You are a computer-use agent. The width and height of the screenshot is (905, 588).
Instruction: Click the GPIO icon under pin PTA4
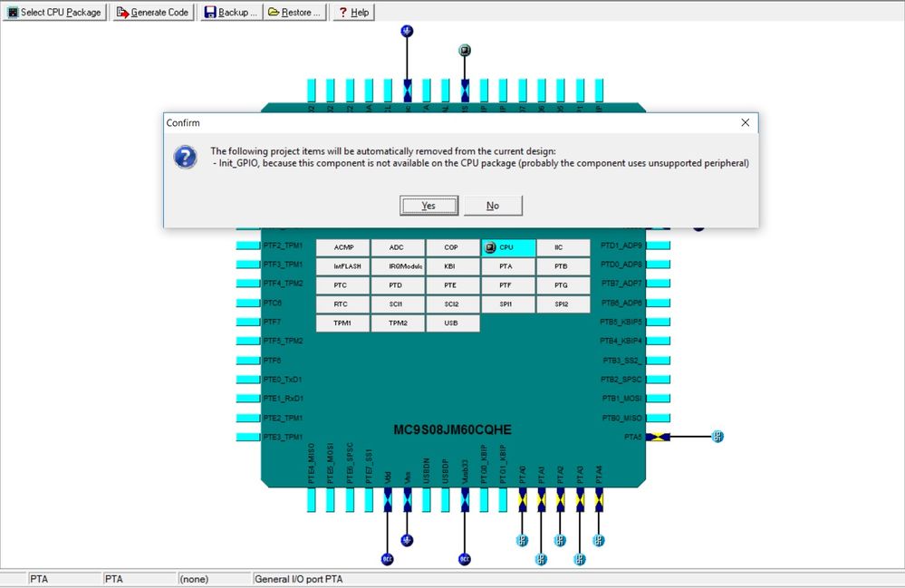click(599, 541)
